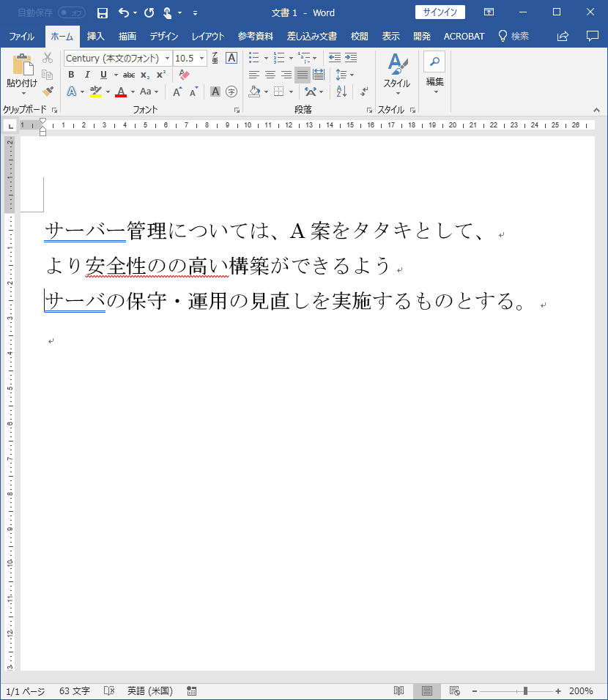The height and width of the screenshot is (700, 608).
Task: Open the Font dialog launcher
Action: click(x=237, y=110)
